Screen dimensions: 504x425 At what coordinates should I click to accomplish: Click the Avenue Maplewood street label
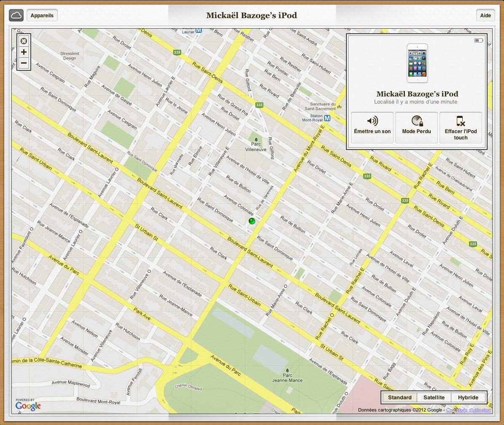(x=71, y=383)
